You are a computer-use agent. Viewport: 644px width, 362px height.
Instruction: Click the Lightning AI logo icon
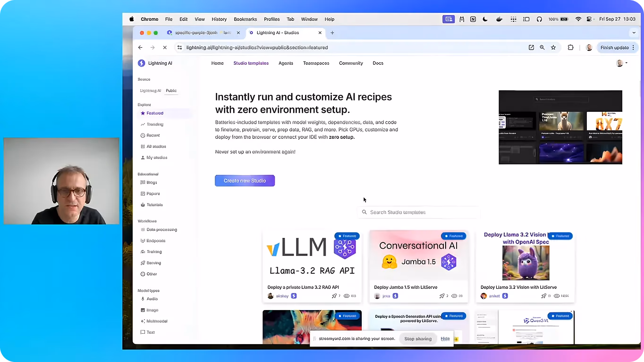pyautogui.click(x=141, y=63)
